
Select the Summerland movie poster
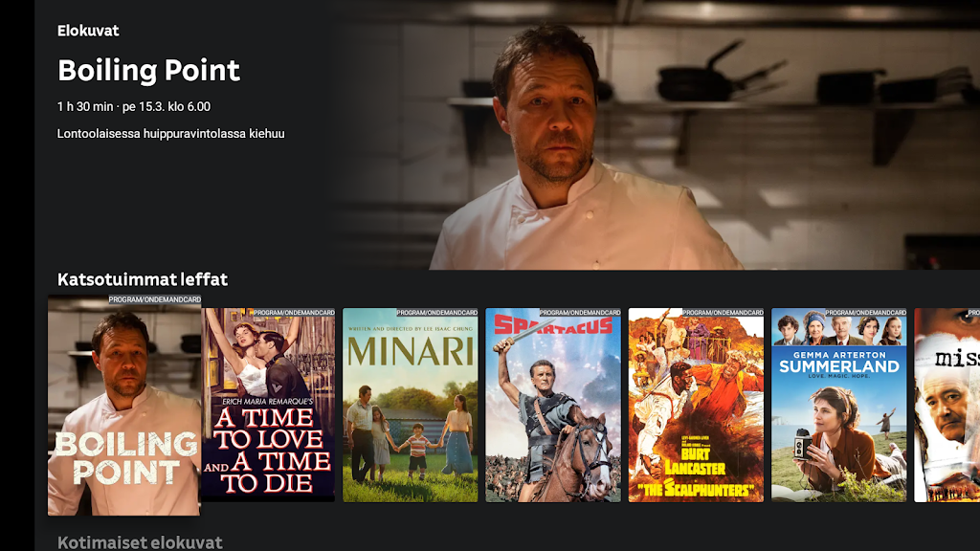point(838,405)
